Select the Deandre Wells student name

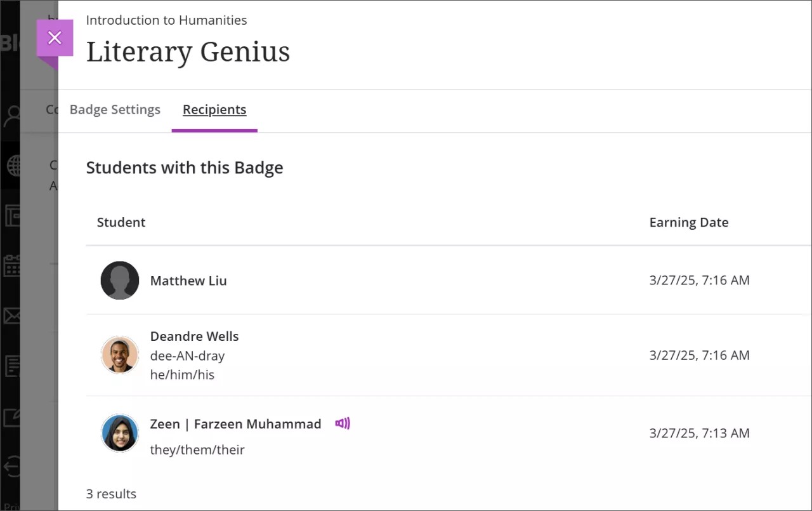[x=194, y=336]
